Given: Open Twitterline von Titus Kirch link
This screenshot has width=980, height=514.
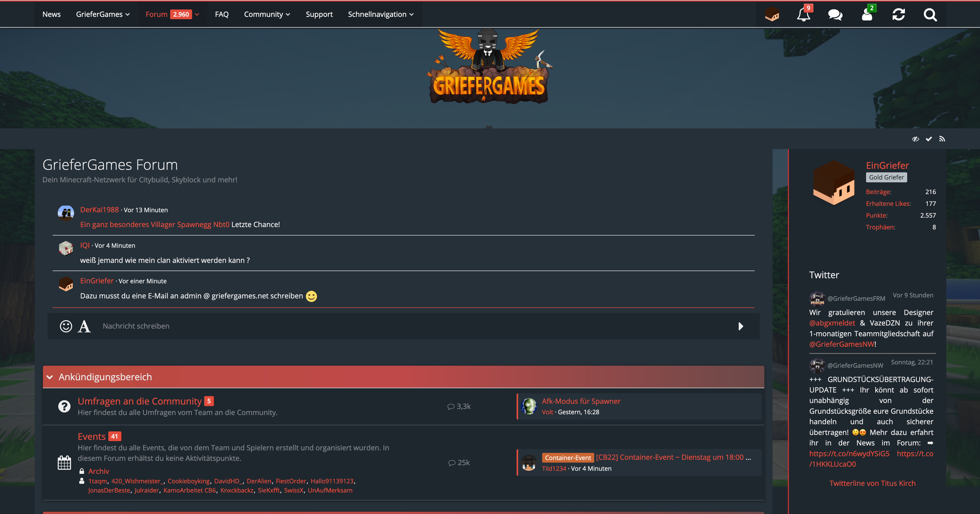Looking at the screenshot, I should pos(872,484).
